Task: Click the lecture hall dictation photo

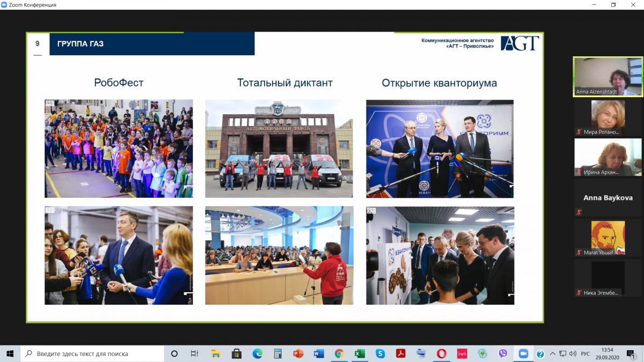Action: click(279, 255)
